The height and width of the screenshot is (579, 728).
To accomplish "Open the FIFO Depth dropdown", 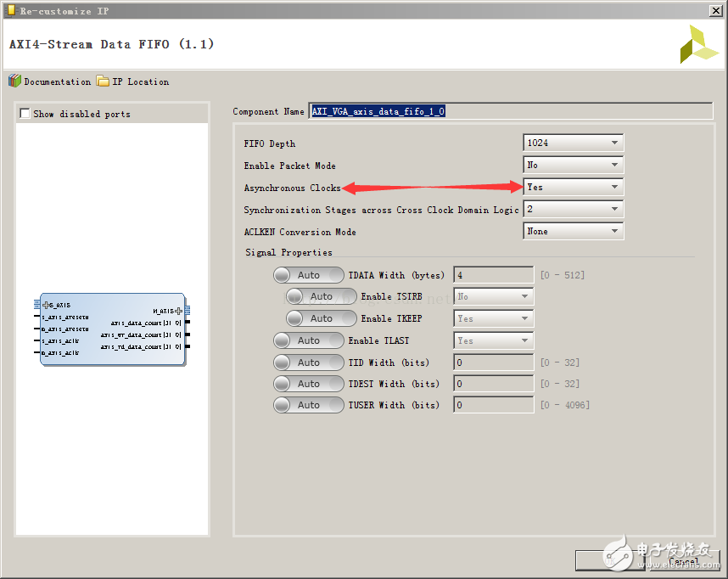I will [573, 143].
